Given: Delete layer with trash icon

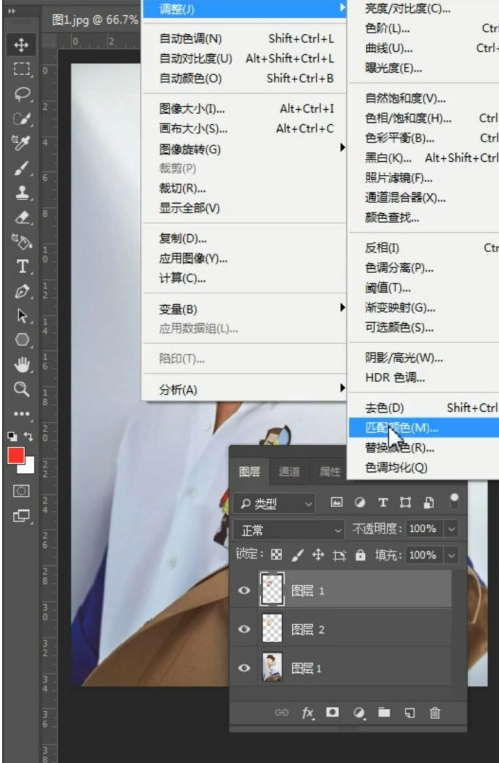Looking at the screenshot, I should 435,713.
